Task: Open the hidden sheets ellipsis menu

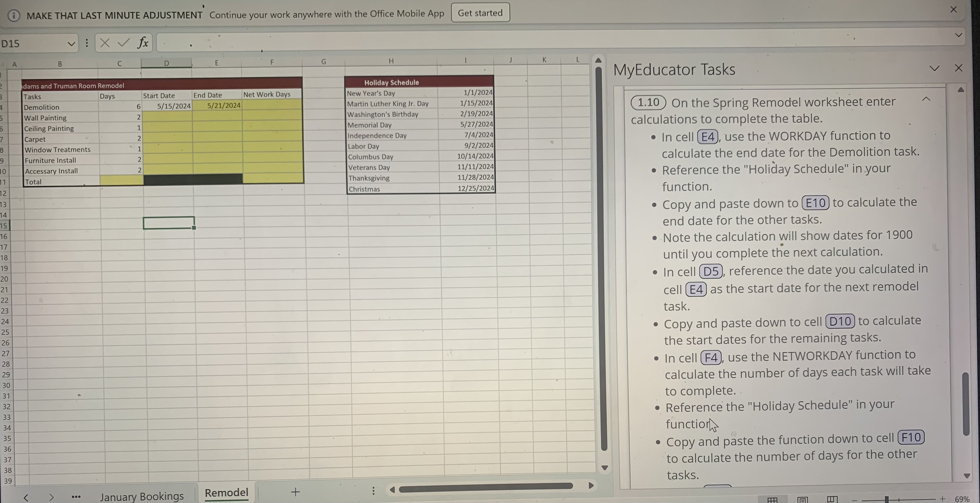Action: (x=76, y=497)
